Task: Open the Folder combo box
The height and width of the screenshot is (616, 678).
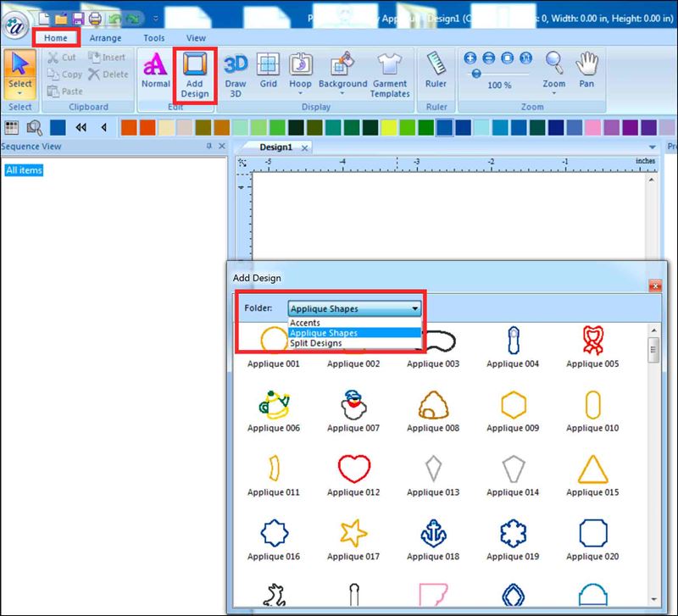Action: click(x=354, y=308)
